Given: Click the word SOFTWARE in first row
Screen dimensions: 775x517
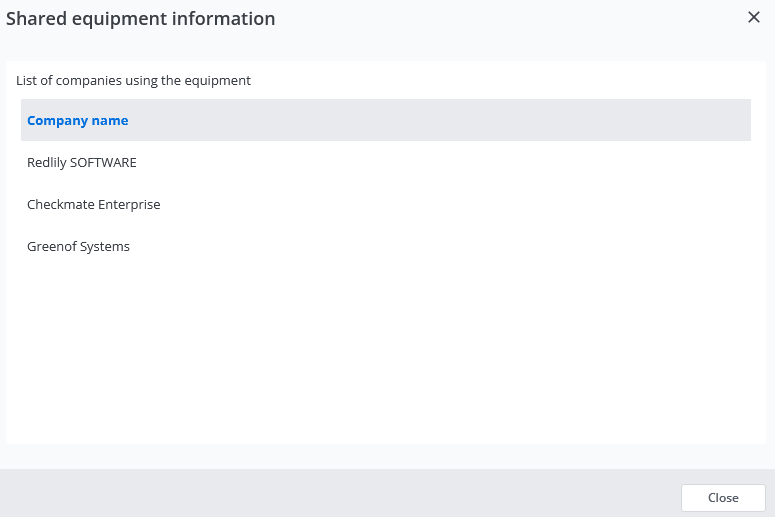Looking at the screenshot, I should coord(103,162).
